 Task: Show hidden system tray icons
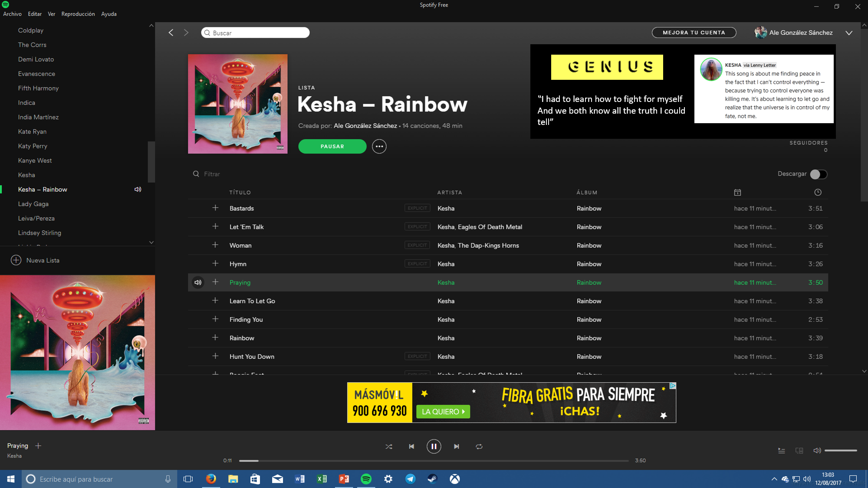click(x=774, y=479)
